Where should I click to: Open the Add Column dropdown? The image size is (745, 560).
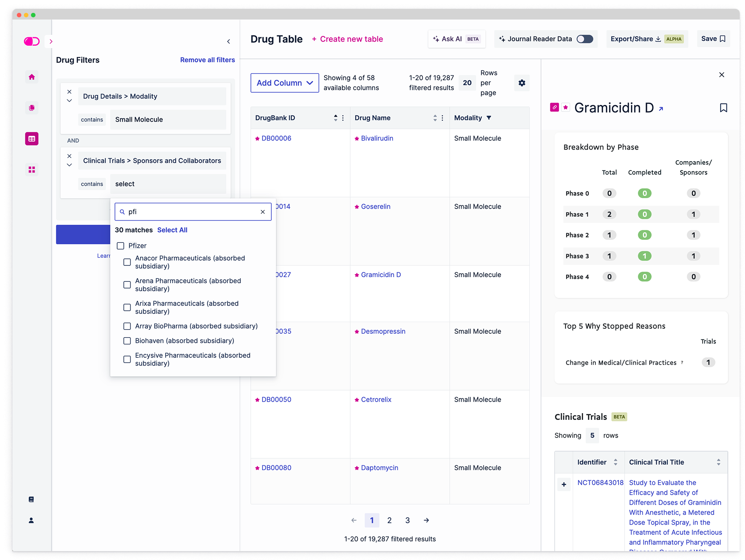click(x=285, y=83)
